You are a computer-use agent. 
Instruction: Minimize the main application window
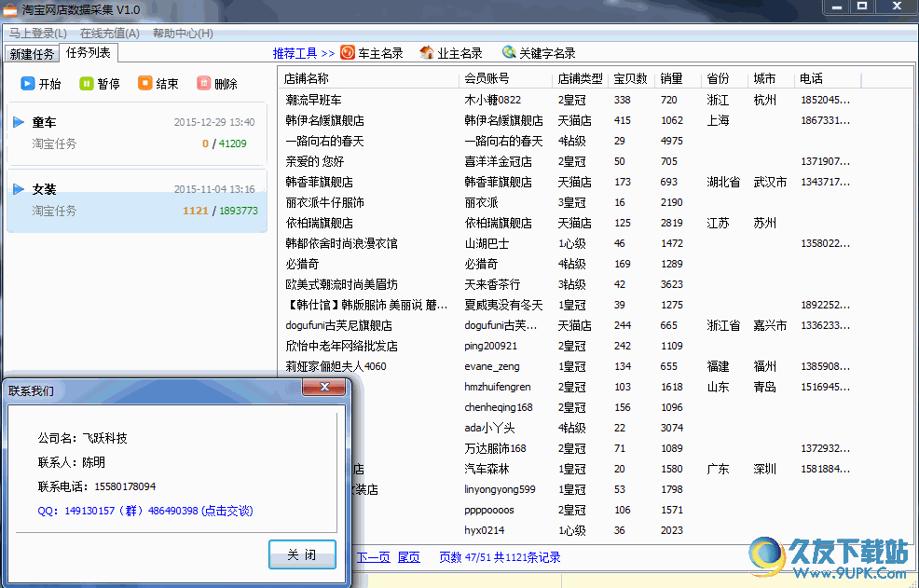point(836,7)
